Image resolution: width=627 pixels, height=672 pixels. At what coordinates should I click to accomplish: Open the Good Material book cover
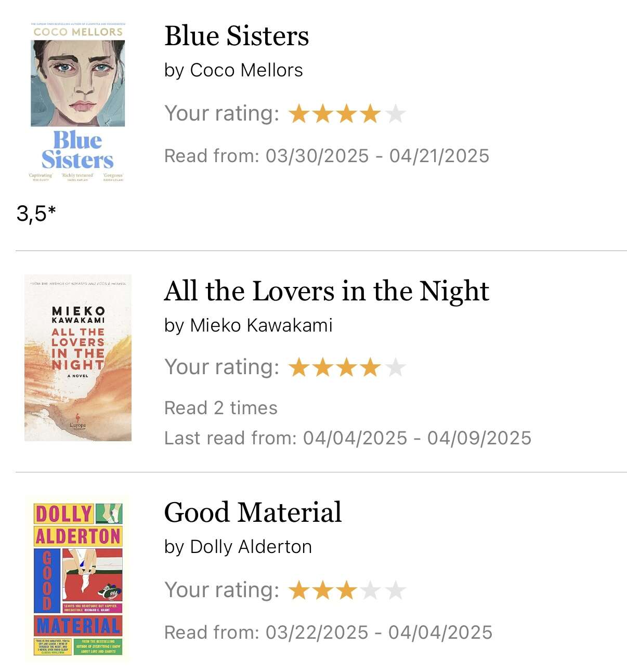(78, 579)
